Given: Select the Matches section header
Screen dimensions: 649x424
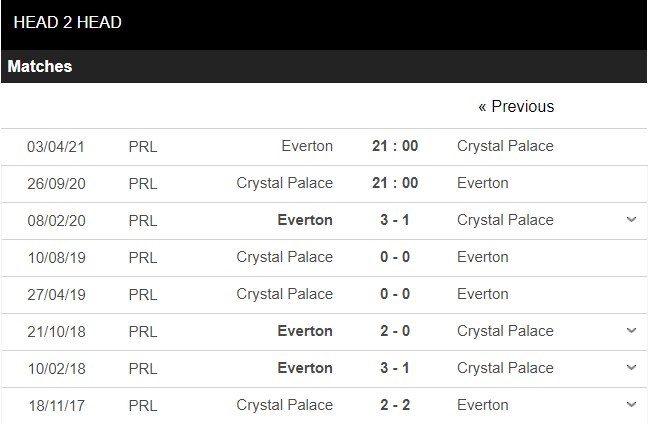Looking at the screenshot, I should [40, 67].
